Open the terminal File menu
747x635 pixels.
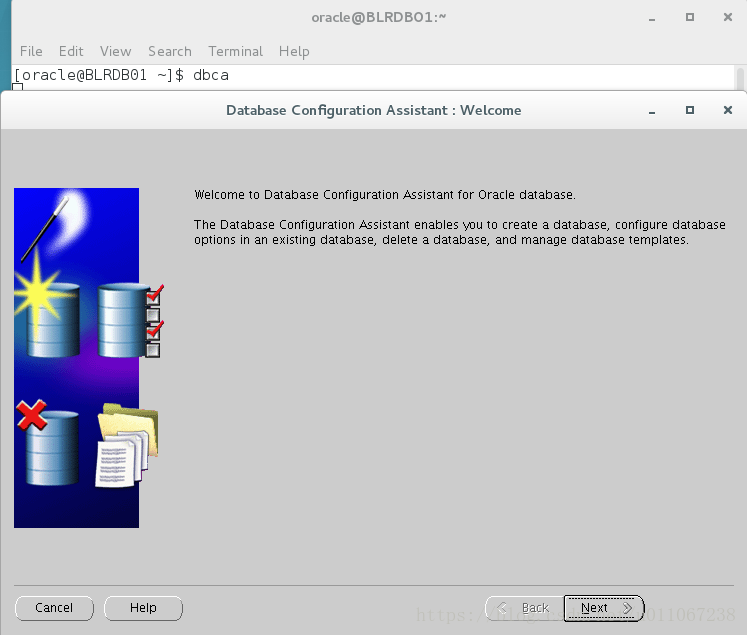(31, 51)
